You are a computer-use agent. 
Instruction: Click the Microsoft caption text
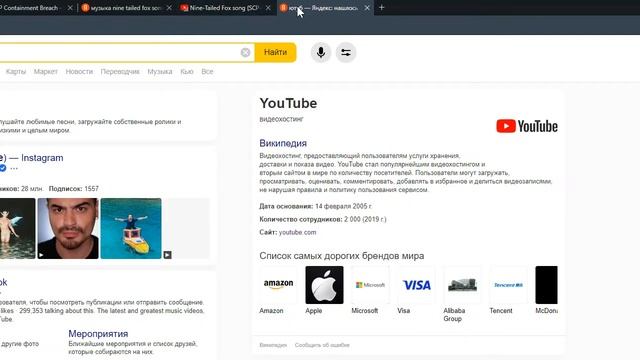tap(364, 311)
